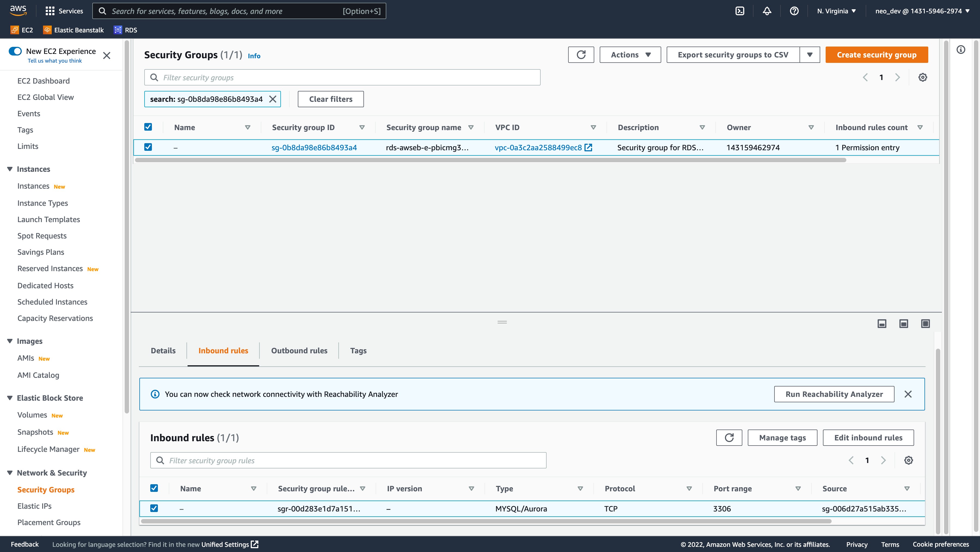Toggle select-all checkbox in Security Groups header
Screen dimensions: 980x552
coord(148,127)
